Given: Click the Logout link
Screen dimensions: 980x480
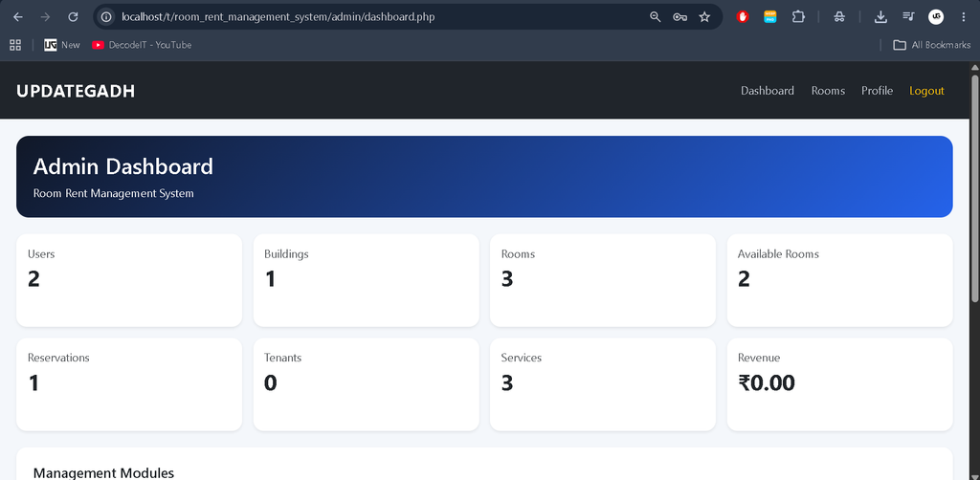Looking at the screenshot, I should click(926, 91).
